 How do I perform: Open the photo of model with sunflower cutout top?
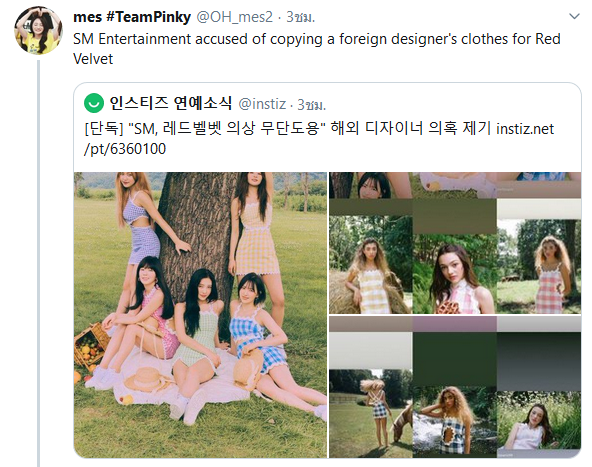[455, 422]
